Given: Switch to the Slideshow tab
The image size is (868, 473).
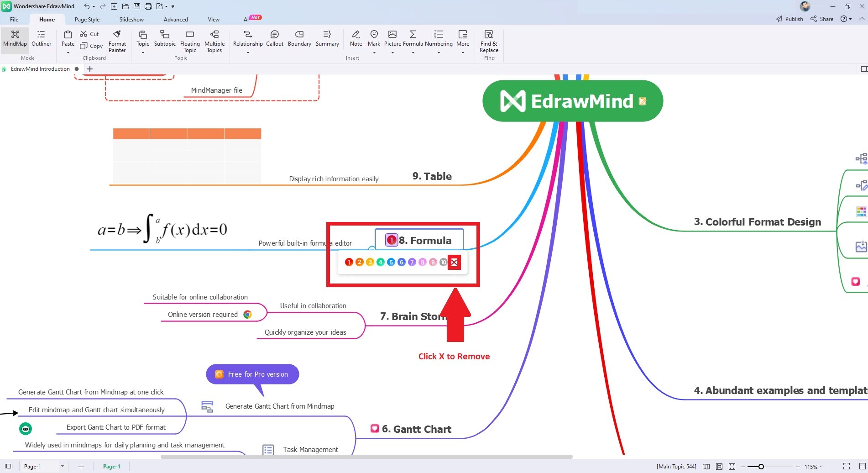Looking at the screenshot, I should 131,19.
